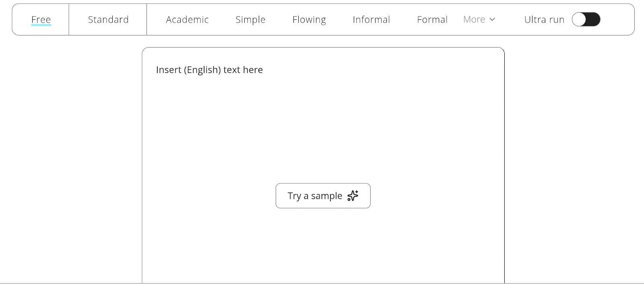Enable the Ultra run toggle switch
This screenshot has width=644, height=285.
tap(586, 19)
